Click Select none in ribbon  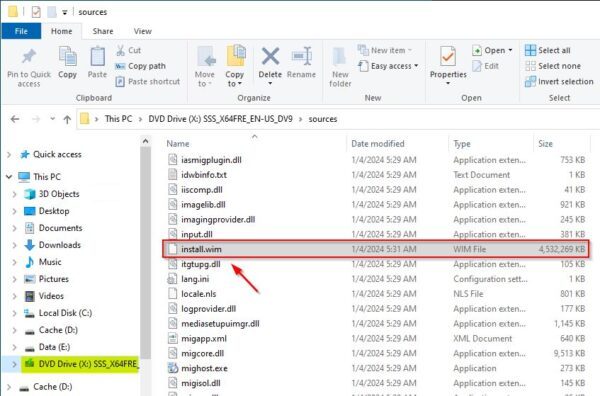553,66
